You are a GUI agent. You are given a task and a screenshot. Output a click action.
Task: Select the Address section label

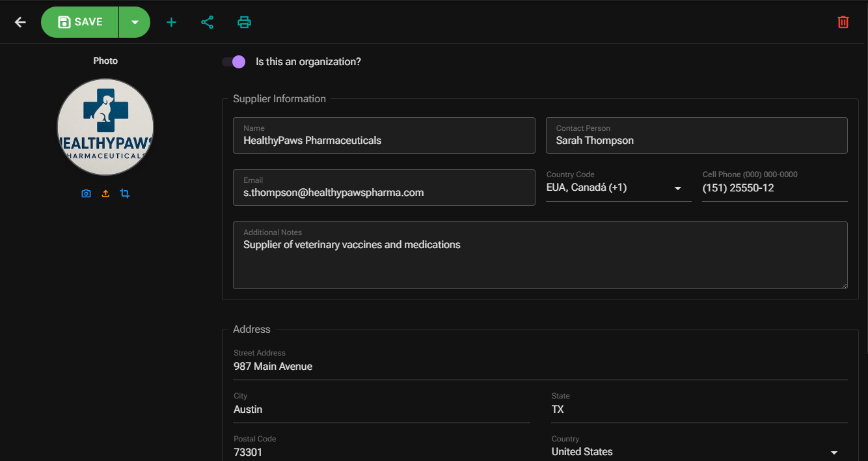pyautogui.click(x=251, y=329)
